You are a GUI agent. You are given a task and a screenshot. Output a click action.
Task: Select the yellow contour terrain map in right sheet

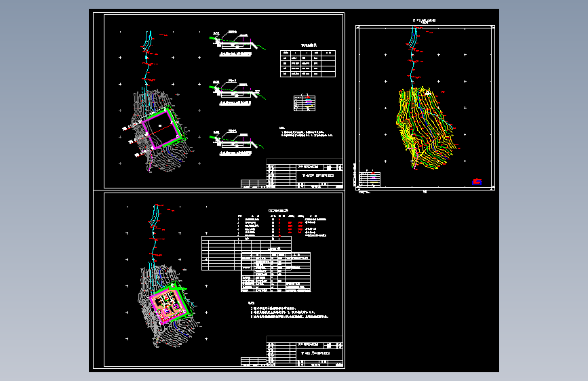(x=427, y=128)
